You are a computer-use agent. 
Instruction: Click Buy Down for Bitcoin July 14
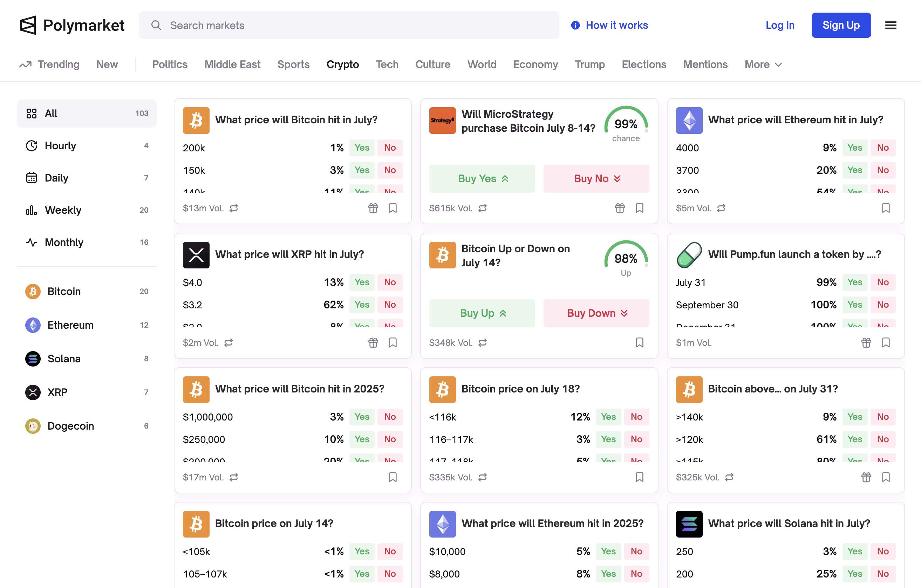point(596,313)
